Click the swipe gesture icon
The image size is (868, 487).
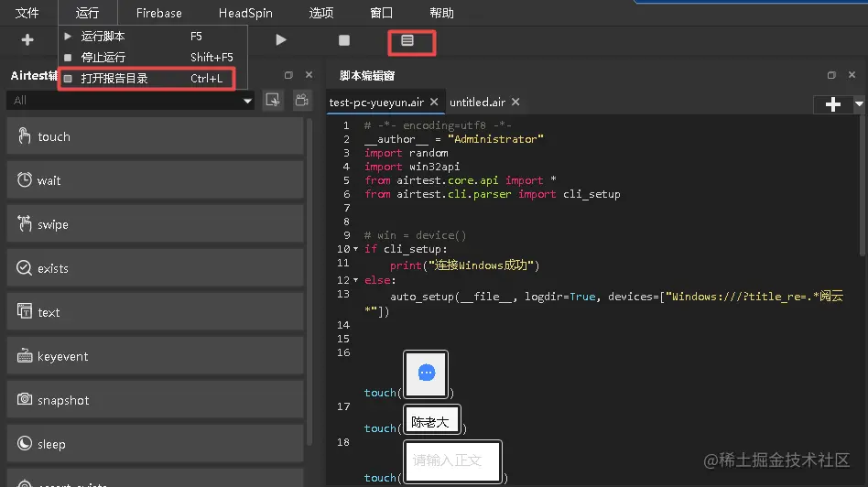pyautogui.click(x=25, y=223)
